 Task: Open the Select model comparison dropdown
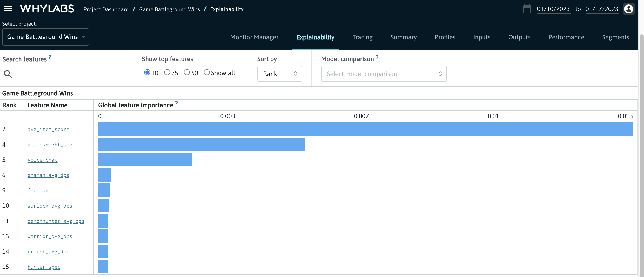coord(384,74)
